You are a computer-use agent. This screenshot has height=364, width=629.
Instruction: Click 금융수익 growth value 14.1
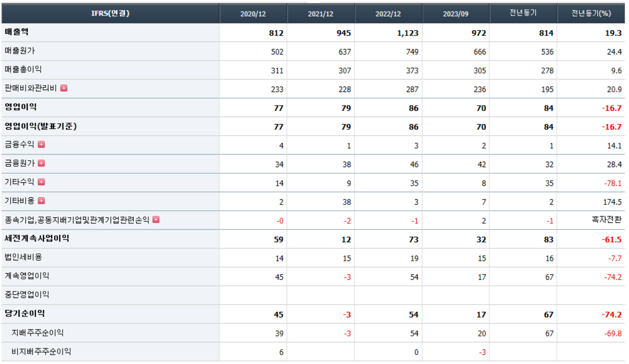(x=614, y=146)
